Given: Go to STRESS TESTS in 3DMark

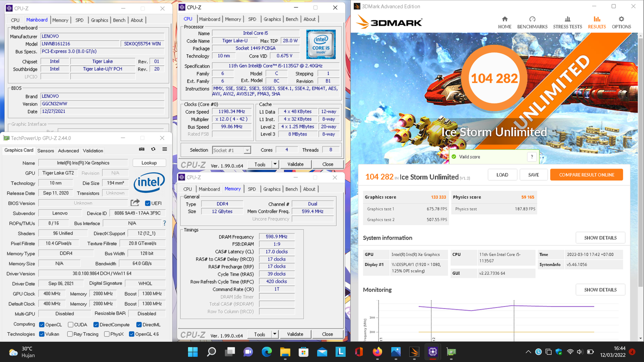Looking at the screenshot, I should pos(568,23).
